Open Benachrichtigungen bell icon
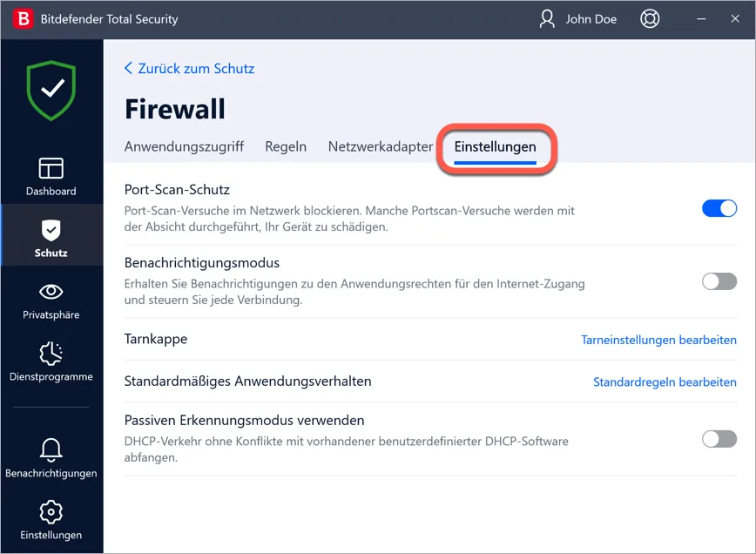756x554 pixels. coord(51,449)
